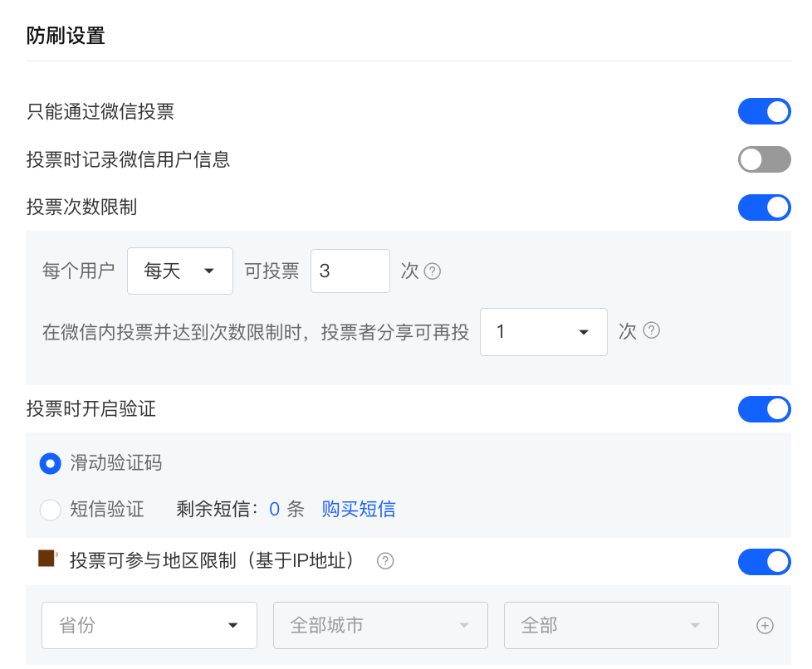Expand the 分享可再投 count dropdown showing 1
Viewport: 812px width, 669px height.
[543, 332]
